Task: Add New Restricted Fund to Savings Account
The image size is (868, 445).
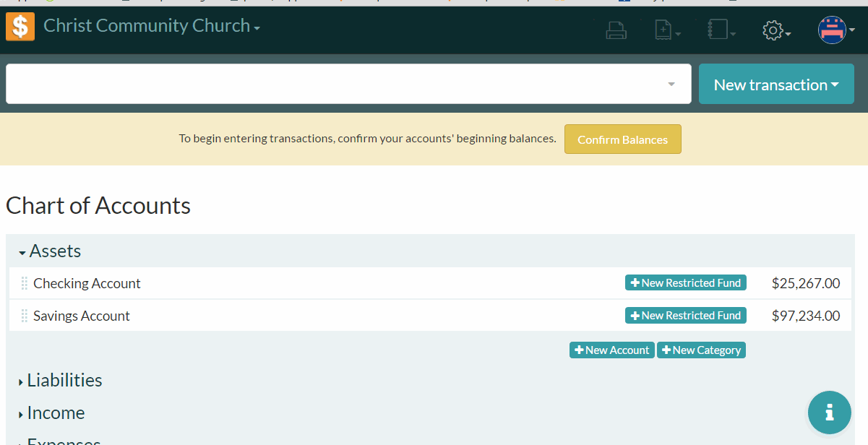Action: pos(685,316)
